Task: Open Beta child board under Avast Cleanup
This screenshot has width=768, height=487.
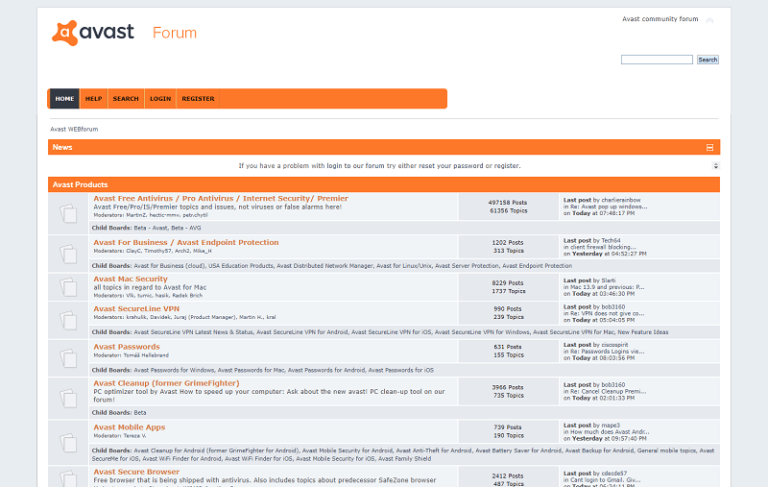Action: (x=140, y=413)
